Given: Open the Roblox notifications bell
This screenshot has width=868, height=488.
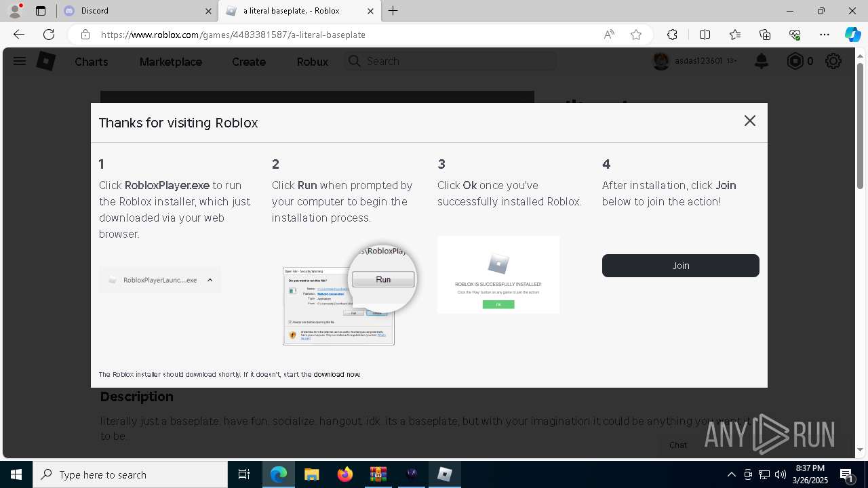Looking at the screenshot, I should pyautogui.click(x=762, y=61).
